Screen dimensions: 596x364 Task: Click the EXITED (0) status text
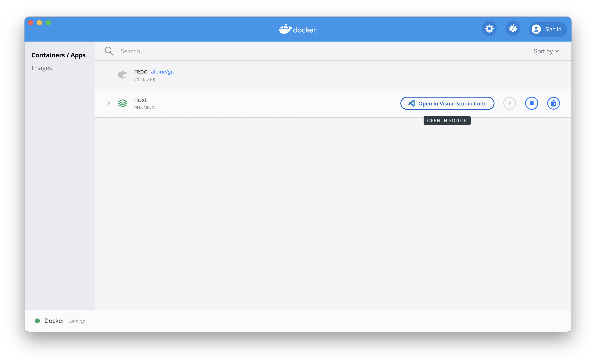(x=145, y=79)
